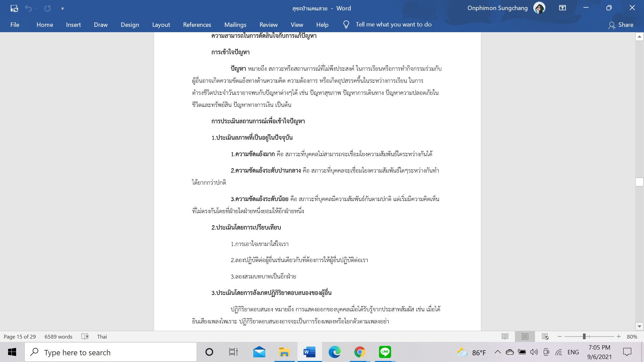Open Microsoft Edge from taskbar

(334, 352)
